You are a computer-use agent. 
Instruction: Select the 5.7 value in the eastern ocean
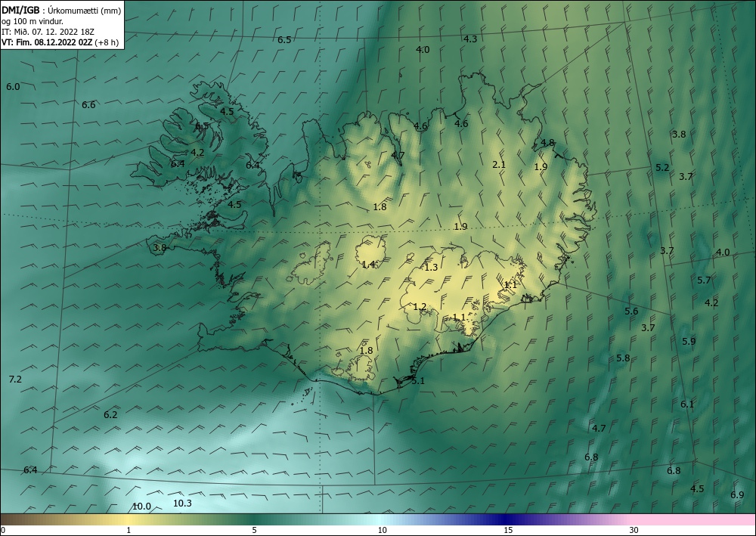click(704, 280)
